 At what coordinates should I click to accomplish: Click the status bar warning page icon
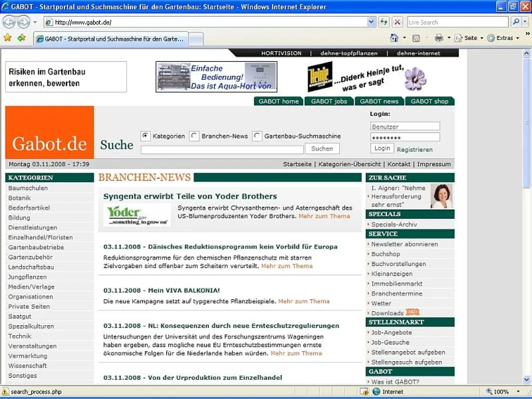(x=5, y=392)
